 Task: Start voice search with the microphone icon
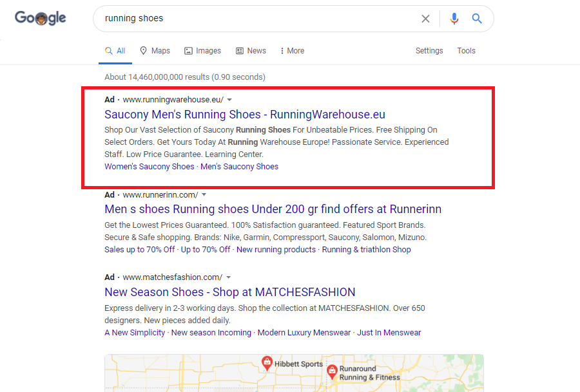click(x=454, y=19)
